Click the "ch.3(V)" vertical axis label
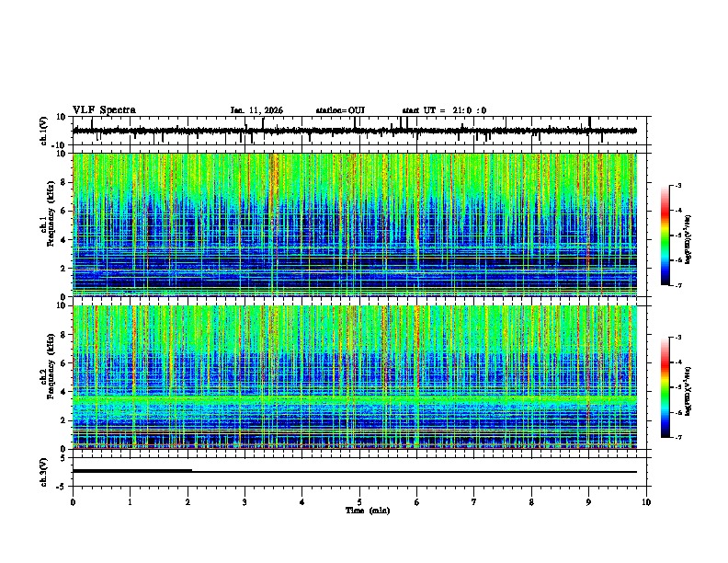The width and height of the screenshot is (728, 563). 44,472
